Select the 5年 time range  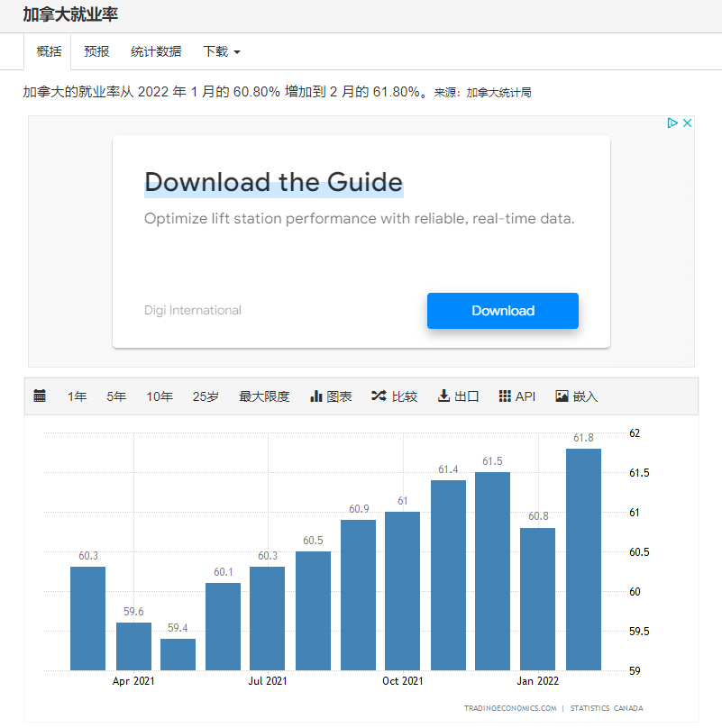click(116, 396)
